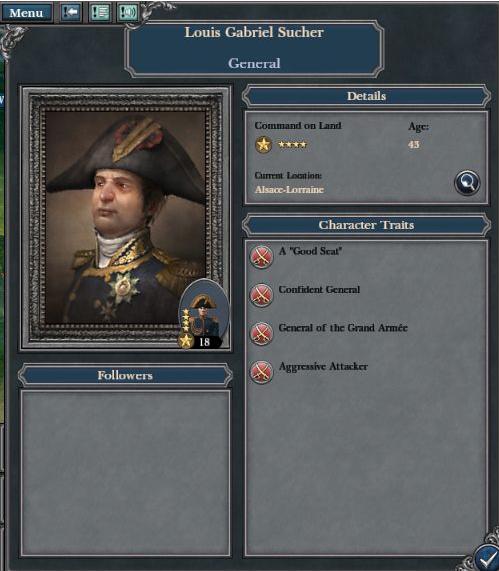
Task: Open the list panel icon in top bar
Action: point(99,12)
